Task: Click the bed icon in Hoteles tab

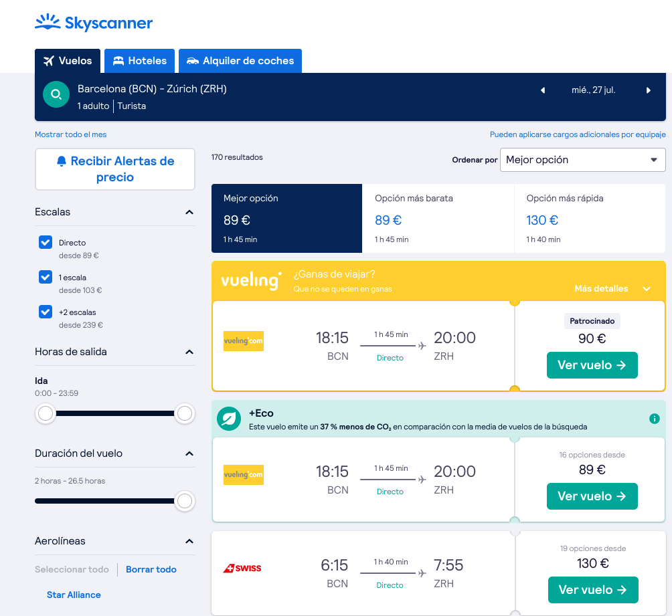Action: coord(118,61)
